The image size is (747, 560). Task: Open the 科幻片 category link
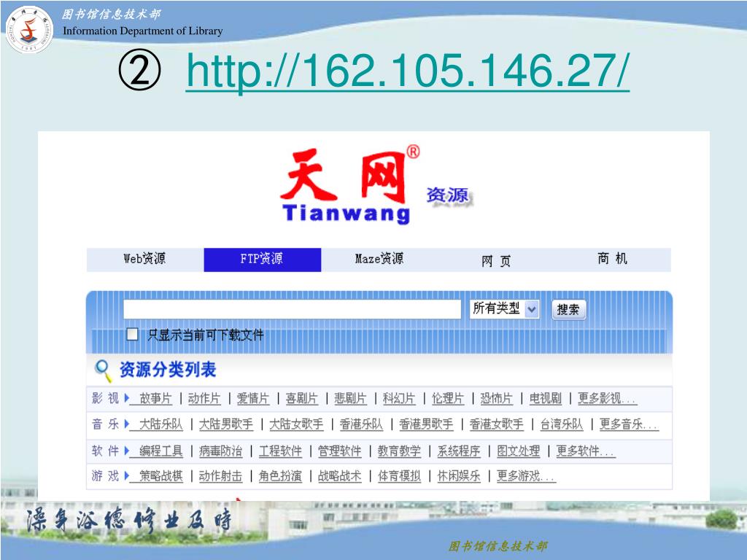click(x=399, y=399)
